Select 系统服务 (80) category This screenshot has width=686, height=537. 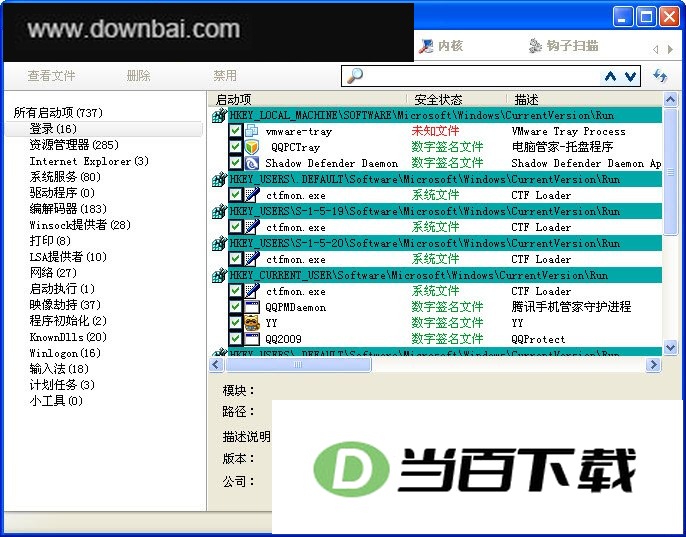65,177
